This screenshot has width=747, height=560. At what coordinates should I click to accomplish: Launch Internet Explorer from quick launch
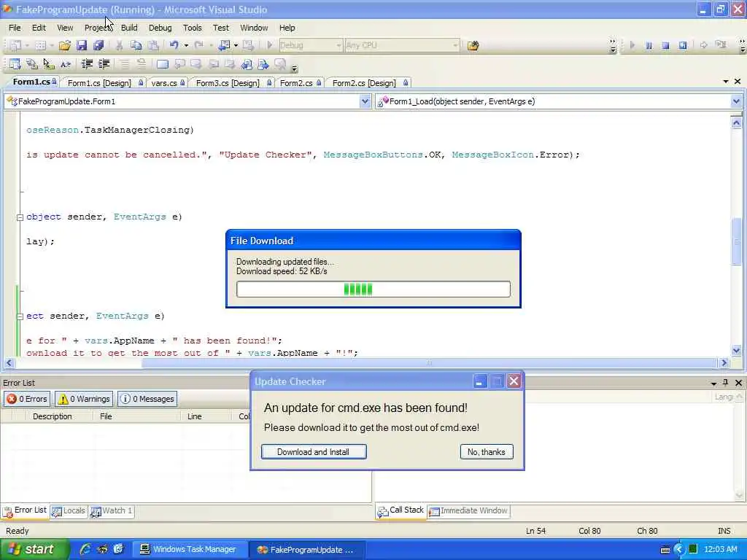pyautogui.click(x=85, y=549)
